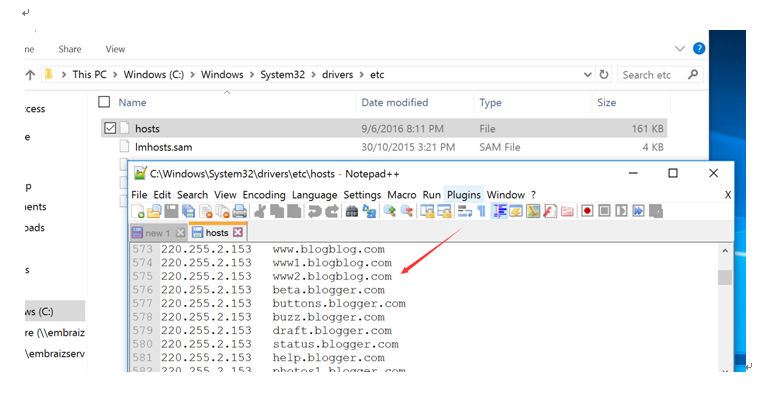The height and width of the screenshot is (397, 763).
Task: Click the Print icon in Notepad++
Action: [x=239, y=212]
